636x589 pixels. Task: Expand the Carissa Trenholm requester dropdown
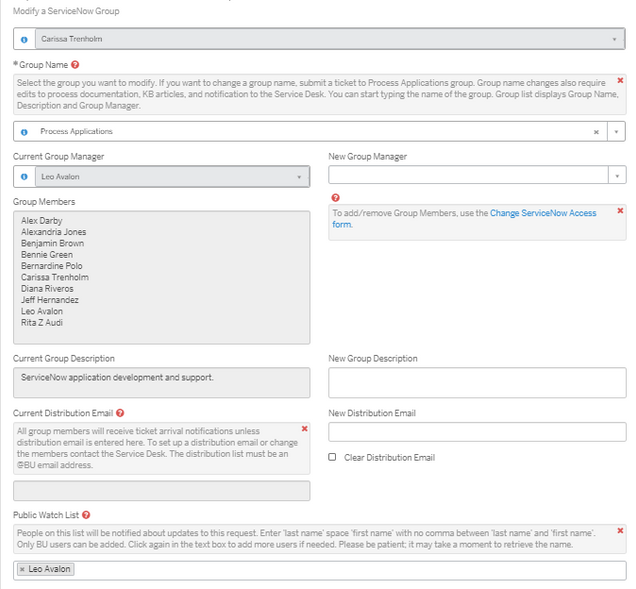point(614,39)
